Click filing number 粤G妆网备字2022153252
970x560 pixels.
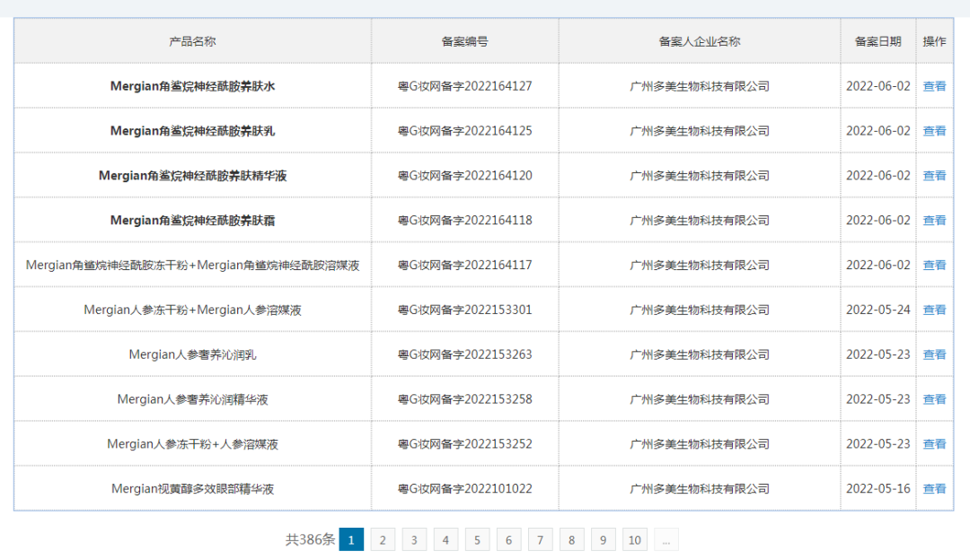(464, 444)
